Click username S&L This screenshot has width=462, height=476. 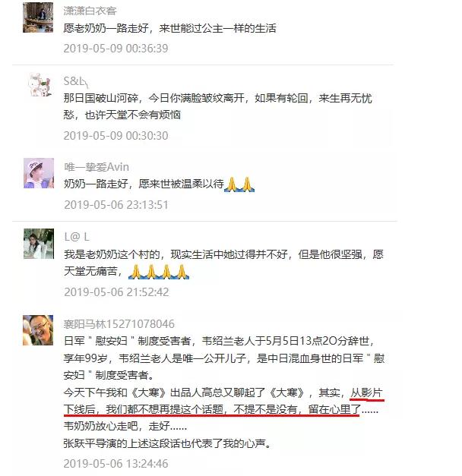[76, 81]
